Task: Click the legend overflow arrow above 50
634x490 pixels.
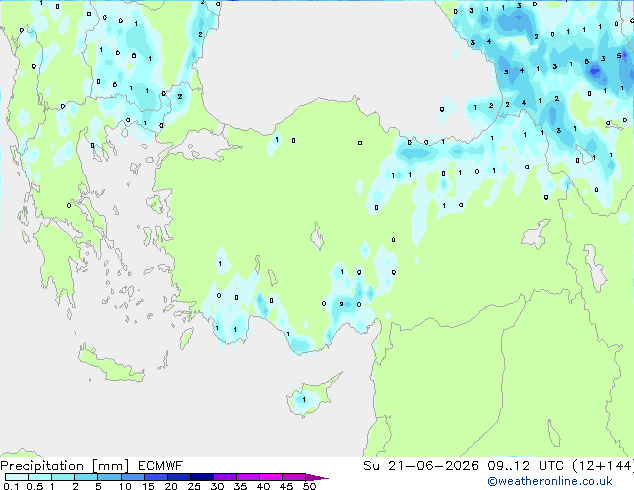Action: coord(317,477)
